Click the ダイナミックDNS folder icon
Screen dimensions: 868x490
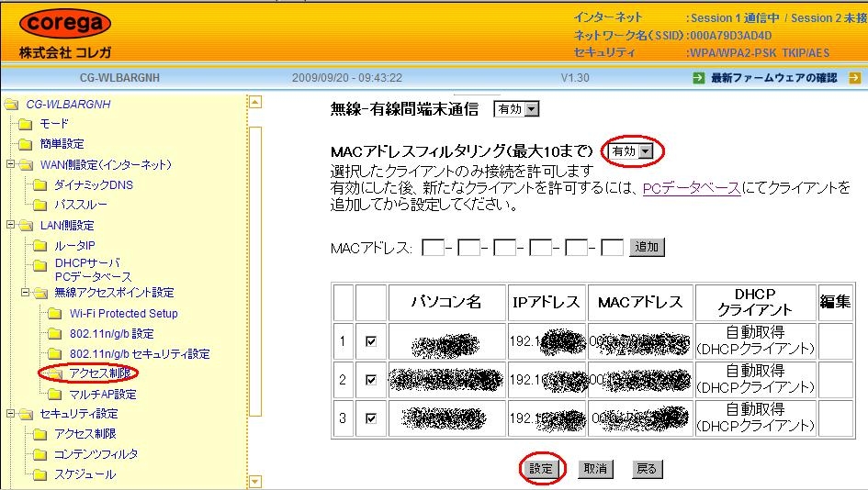coord(39,184)
